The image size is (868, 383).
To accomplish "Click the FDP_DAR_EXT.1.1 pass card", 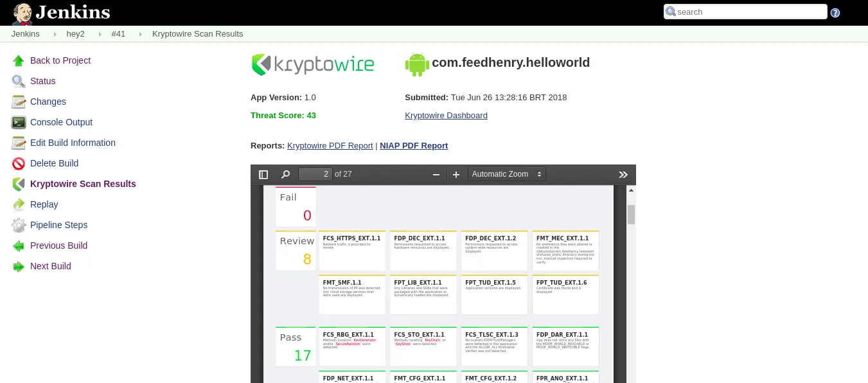I will tap(565, 347).
